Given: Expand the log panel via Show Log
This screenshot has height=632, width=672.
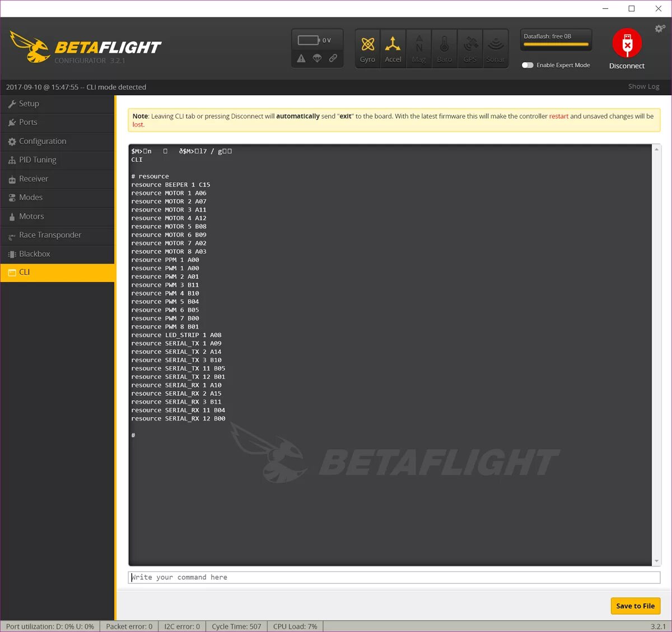Looking at the screenshot, I should pyautogui.click(x=643, y=87).
